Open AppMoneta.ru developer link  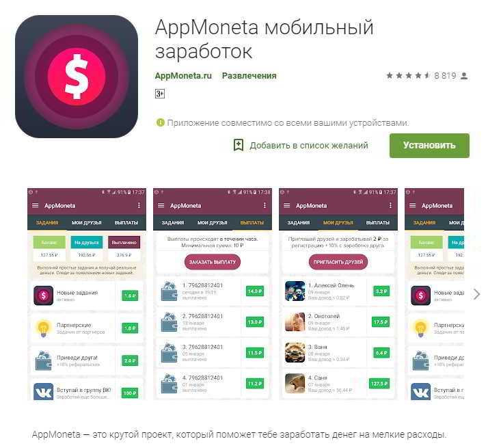tap(183, 76)
